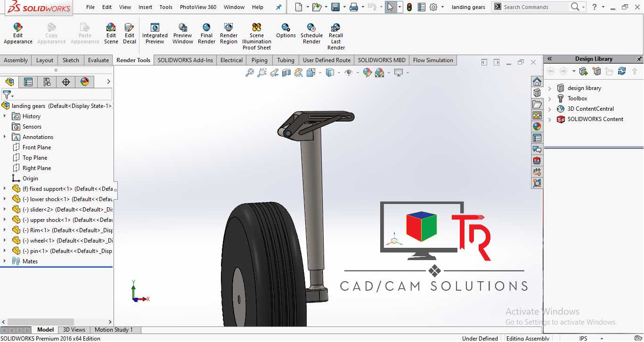
Task: Click the Schedule Render tool
Action: point(311,33)
